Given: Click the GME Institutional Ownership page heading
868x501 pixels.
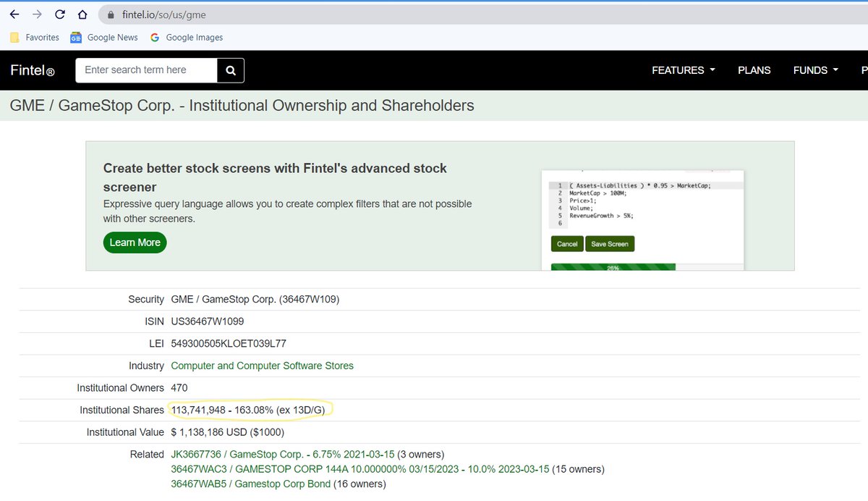Looking at the screenshot, I should coord(242,106).
